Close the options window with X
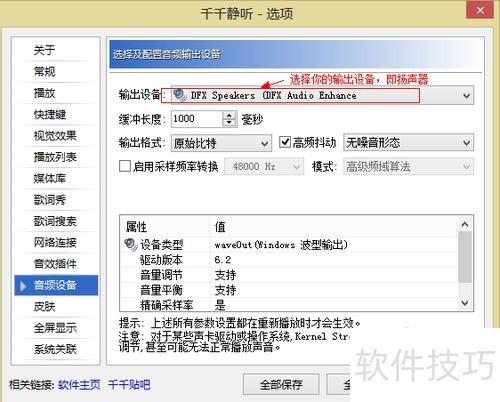500x402 pixels. [480, 11]
